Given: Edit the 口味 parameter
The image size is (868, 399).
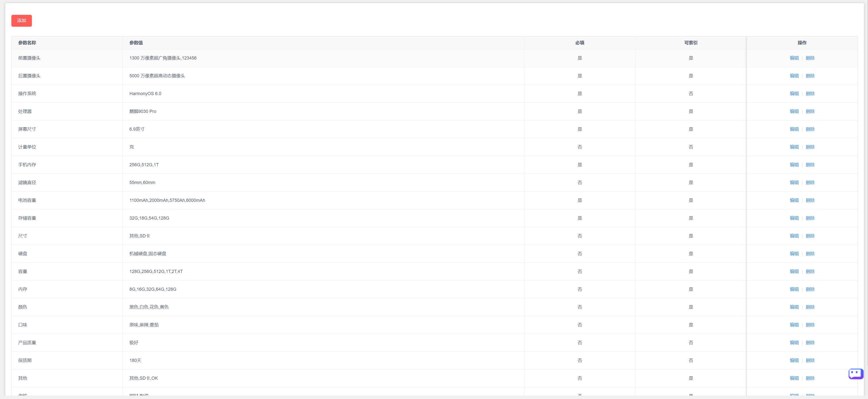Looking at the screenshot, I should click(794, 325).
